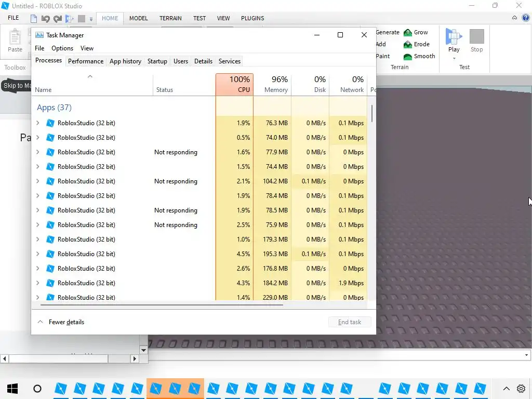Viewport: 532px width, 399px height.
Task: Open the Services tab
Action: click(x=229, y=61)
